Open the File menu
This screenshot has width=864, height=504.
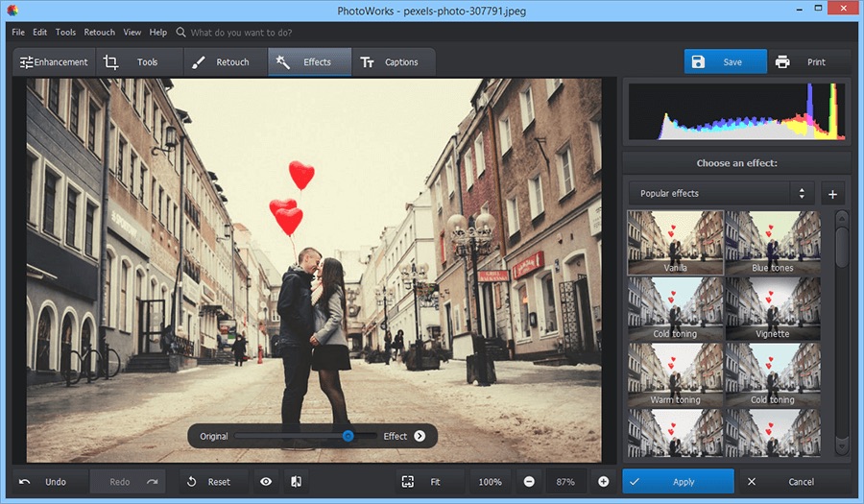[x=18, y=32]
